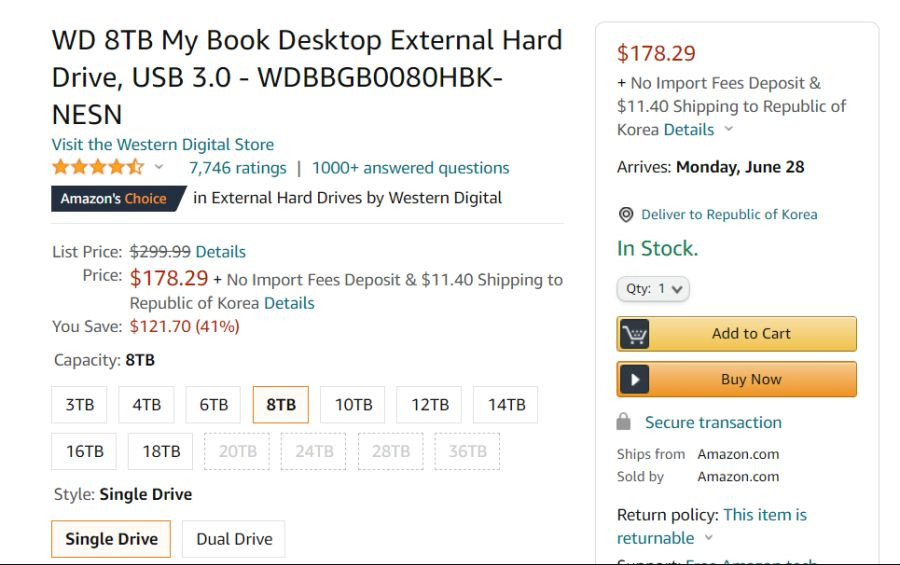Click the Amazon's Choice badge
The image size is (900, 565).
(118, 199)
